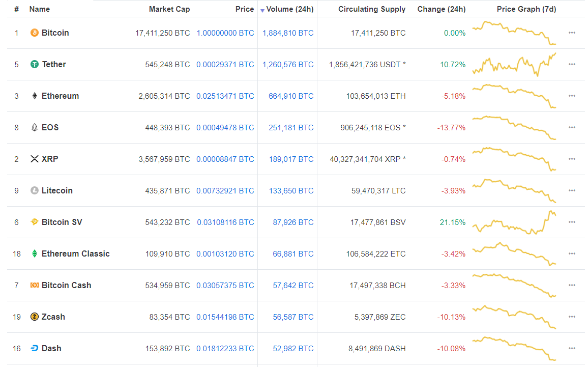
Task: Open the Ethereum name link
Action: [x=60, y=96]
